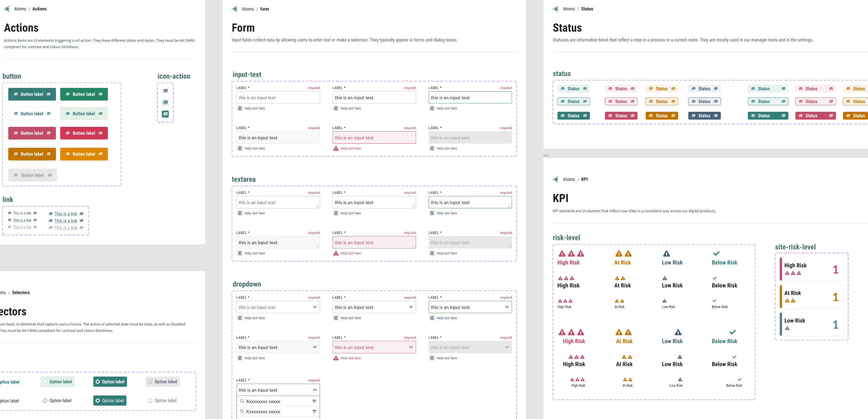
Task: Click the solid teal Button label button
Action: [x=32, y=94]
